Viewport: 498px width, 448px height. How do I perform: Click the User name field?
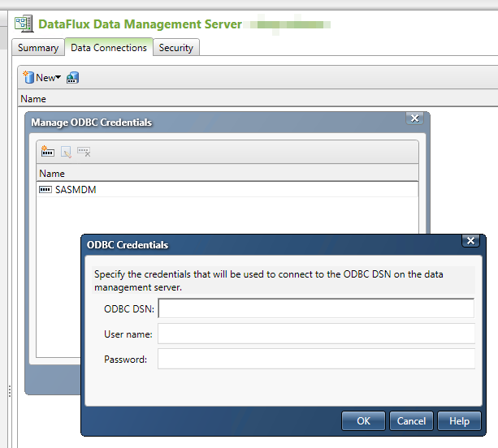[x=316, y=334]
